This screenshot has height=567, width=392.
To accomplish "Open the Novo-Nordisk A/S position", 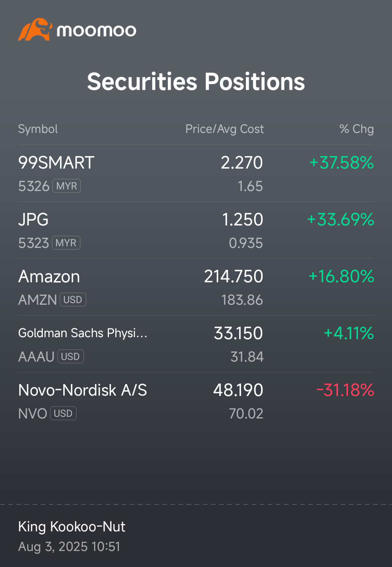I will coord(196,401).
